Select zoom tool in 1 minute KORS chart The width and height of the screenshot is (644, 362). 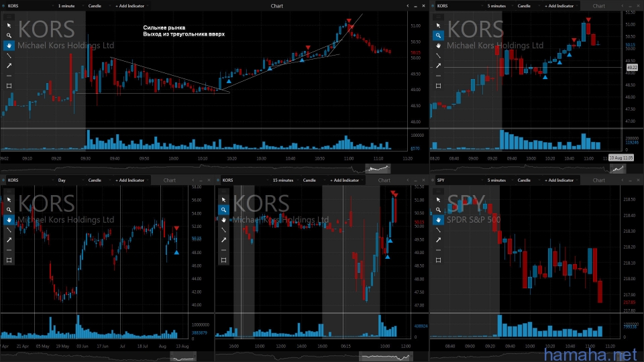9,36
